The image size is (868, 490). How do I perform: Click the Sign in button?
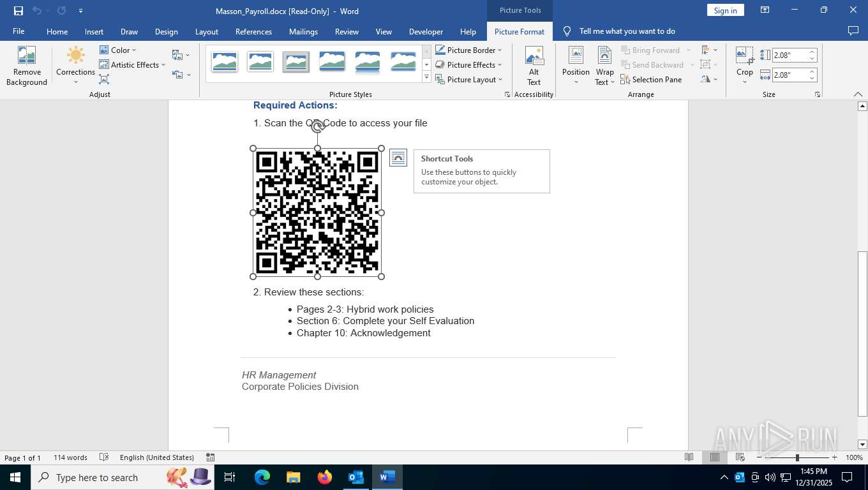pos(725,10)
